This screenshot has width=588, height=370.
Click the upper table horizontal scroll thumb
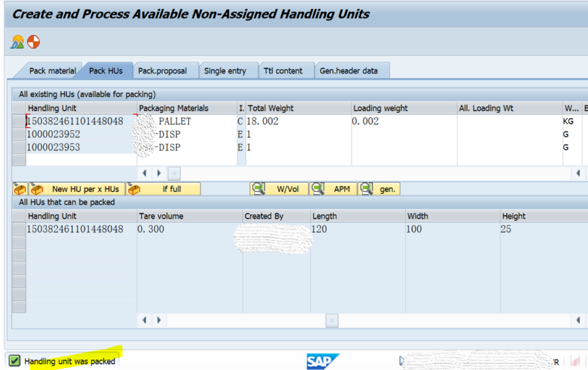[x=174, y=173]
